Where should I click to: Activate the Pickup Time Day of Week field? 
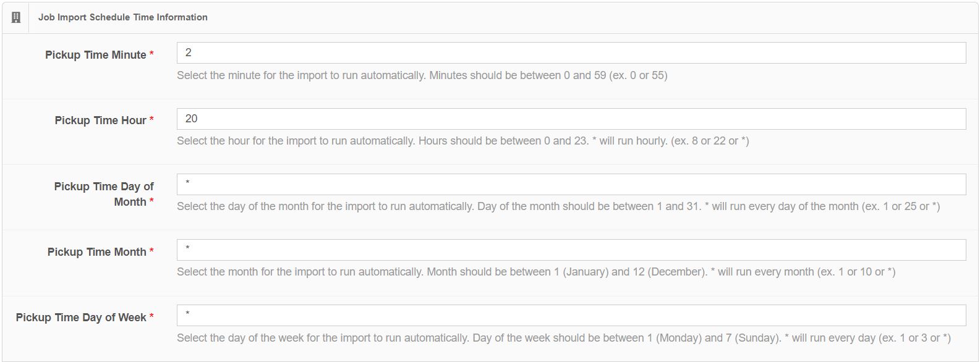click(x=571, y=316)
